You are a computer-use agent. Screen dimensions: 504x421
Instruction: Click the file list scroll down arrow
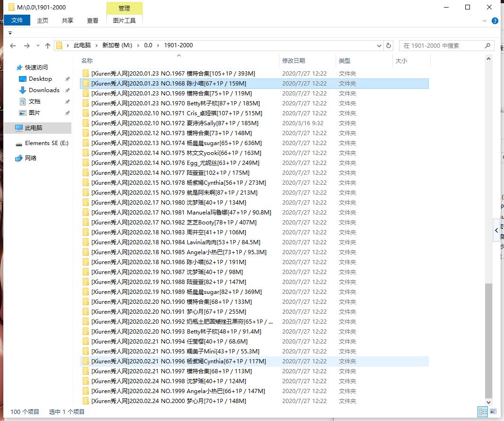click(x=488, y=402)
